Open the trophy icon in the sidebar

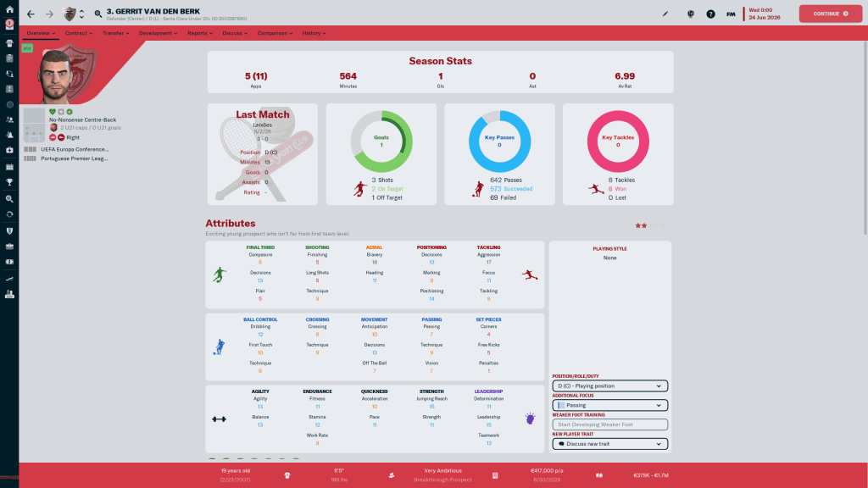tap(8, 180)
